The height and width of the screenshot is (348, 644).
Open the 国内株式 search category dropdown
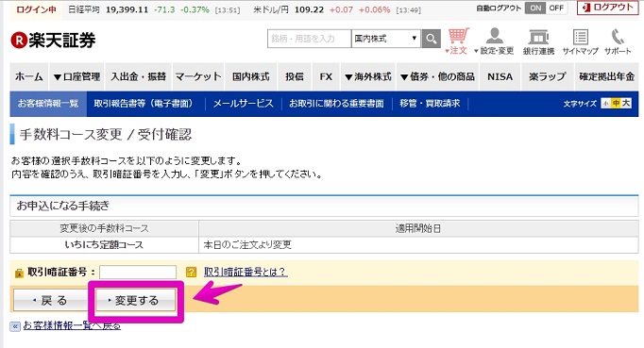[385, 39]
